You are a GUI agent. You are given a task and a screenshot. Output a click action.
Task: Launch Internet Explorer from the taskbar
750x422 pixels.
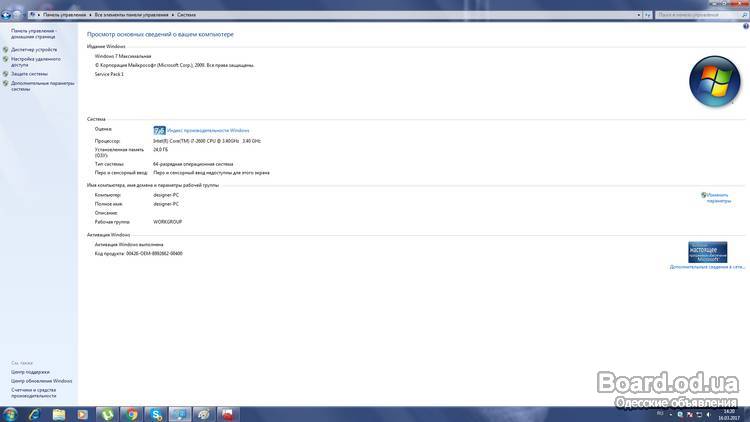(34, 414)
